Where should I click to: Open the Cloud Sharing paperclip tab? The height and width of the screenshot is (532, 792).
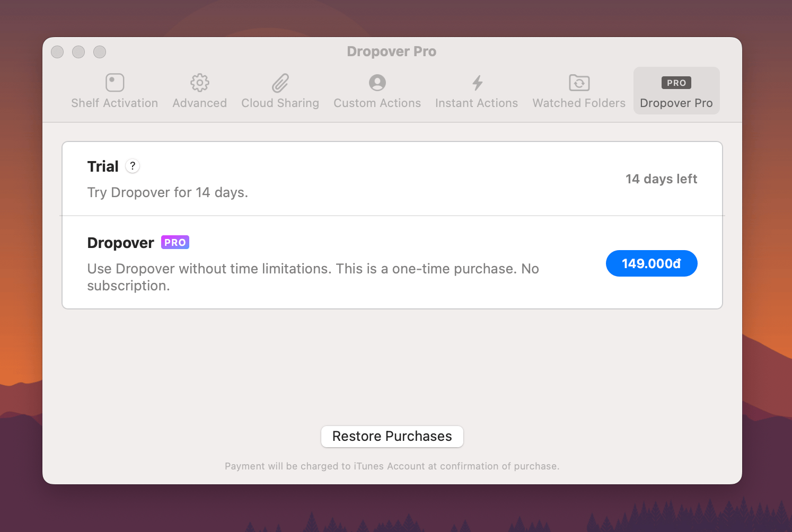tap(280, 91)
